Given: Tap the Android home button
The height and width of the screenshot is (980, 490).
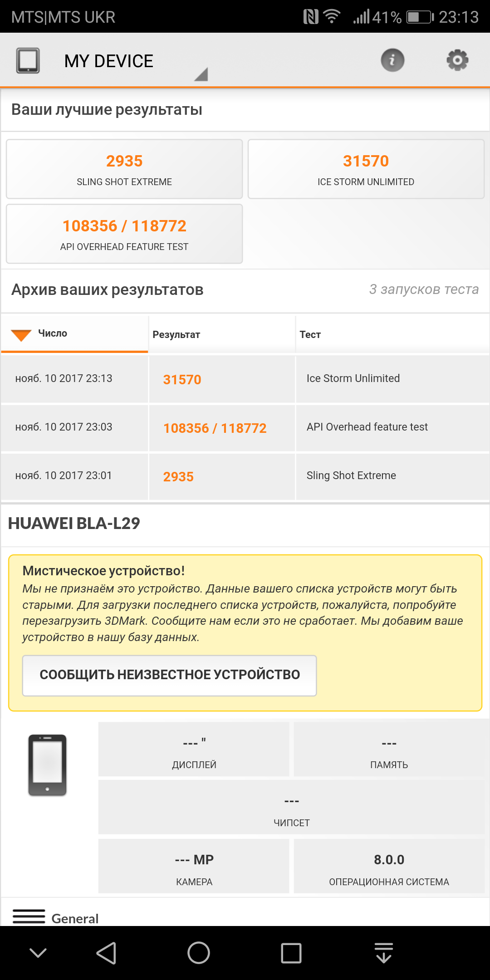Looking at the screenshot, I should (199, 953).
